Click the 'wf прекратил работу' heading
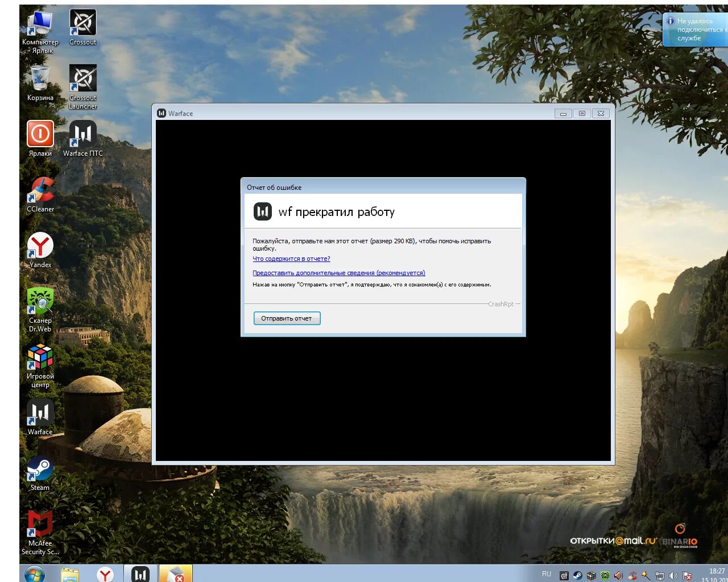Image resolution: width=728 pixels, height=582 pixels. point(336,212)
